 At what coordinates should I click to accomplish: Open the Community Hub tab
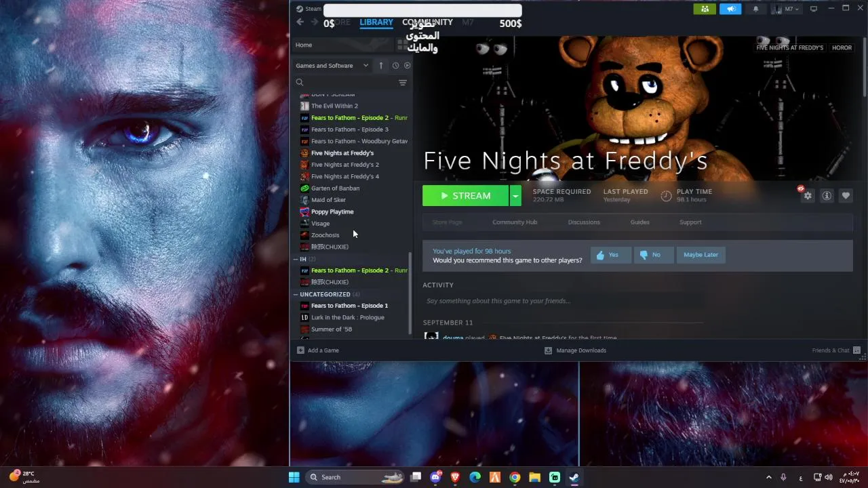(x=515, y=222)
